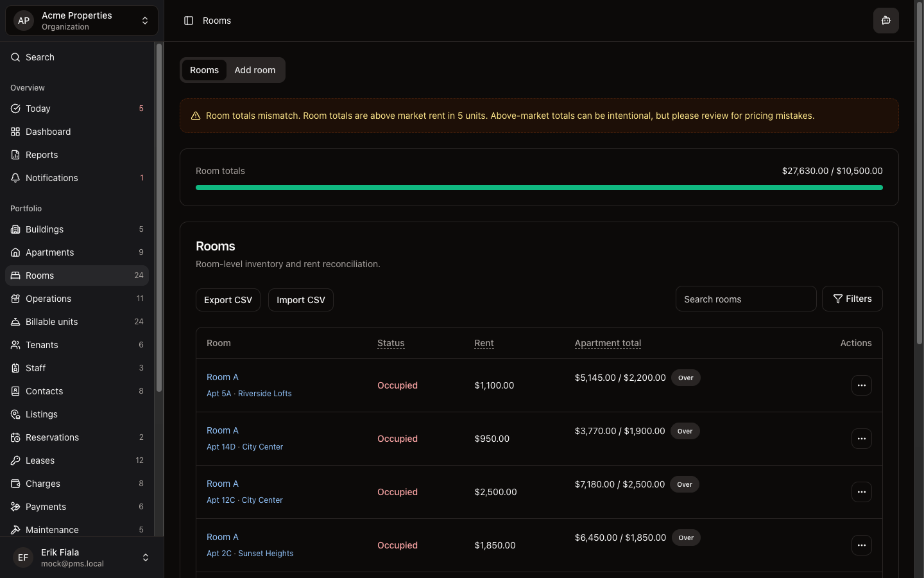
Task: Click the Leases key icon
Action: (x=15, y=460)
